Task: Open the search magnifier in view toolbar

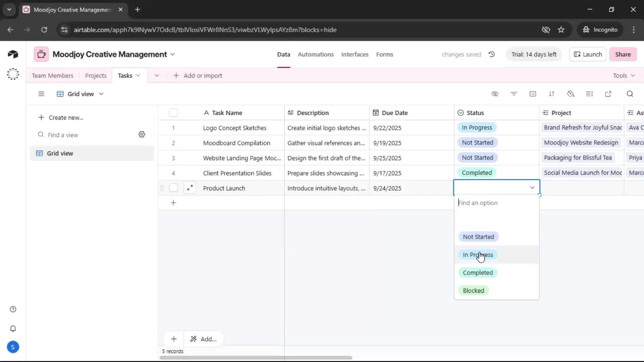Action: pos(630,94)
